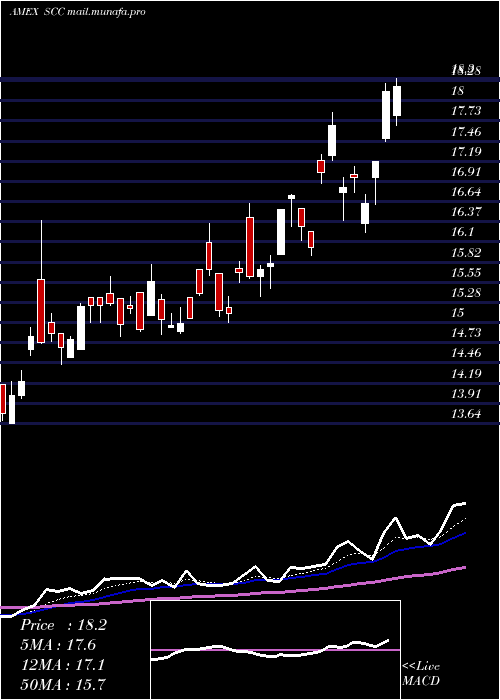Click the 16.91 price axis label
The width and height of the screenshot is (500, 700).
point(466,172)
